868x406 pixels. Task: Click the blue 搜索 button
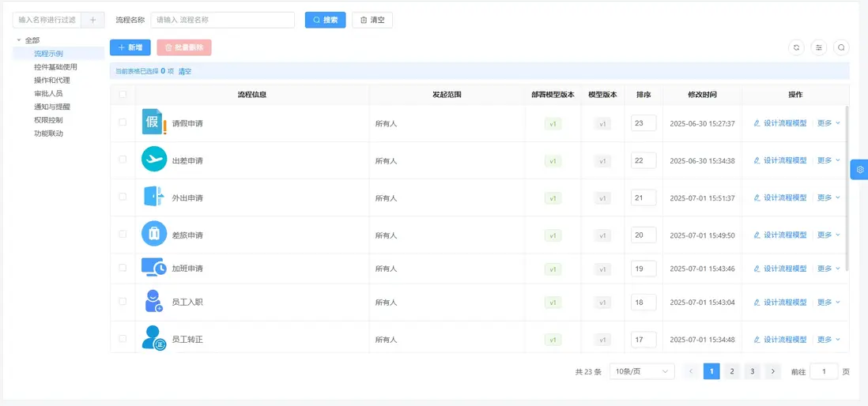[x=325, y=20]
